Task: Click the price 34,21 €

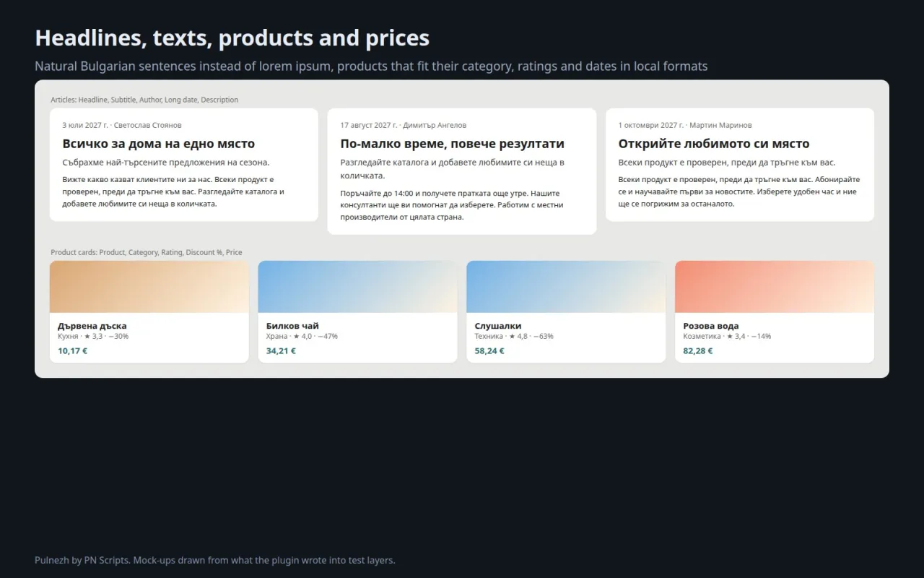Action: point(282,351)
